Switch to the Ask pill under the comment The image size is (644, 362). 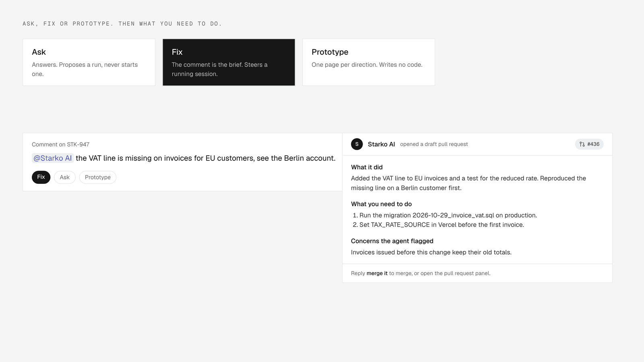(x=65, y=177)
